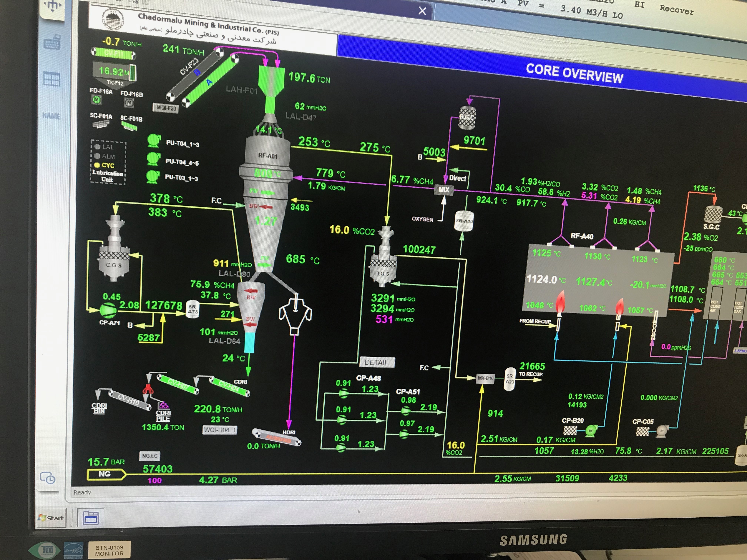Screen dimensions: 747x560
Task: Click the 1124.0 °C reformer temperature
Action: [x=546, y=279]
